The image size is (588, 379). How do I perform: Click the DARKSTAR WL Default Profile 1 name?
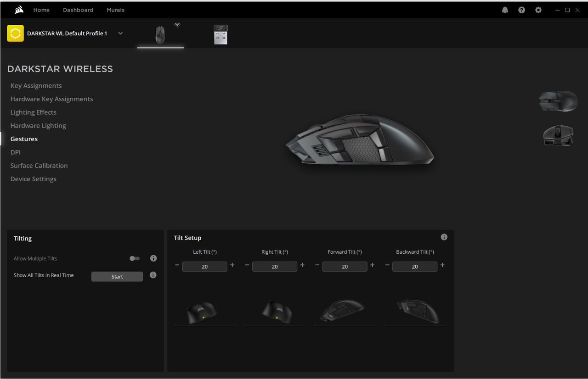click(67, 33)
